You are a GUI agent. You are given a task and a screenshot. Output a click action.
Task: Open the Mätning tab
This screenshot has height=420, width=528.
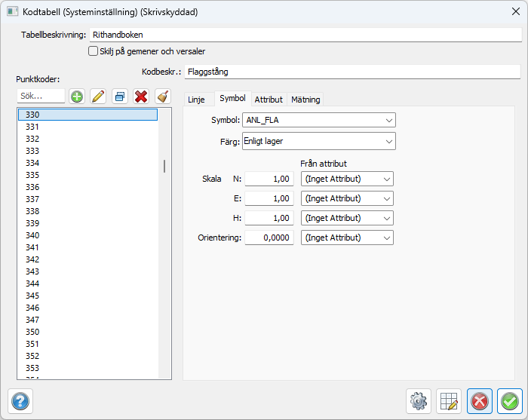(305, 100)
